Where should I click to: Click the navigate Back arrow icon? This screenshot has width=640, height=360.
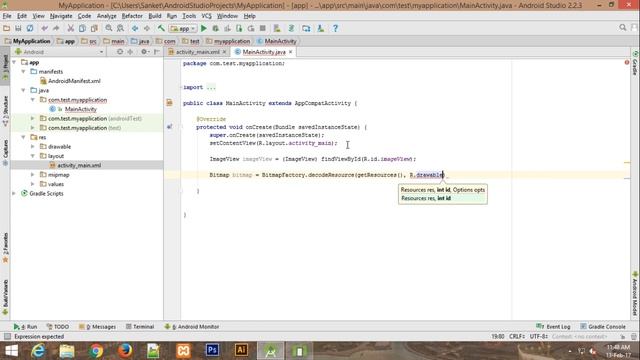click(135, 28)
